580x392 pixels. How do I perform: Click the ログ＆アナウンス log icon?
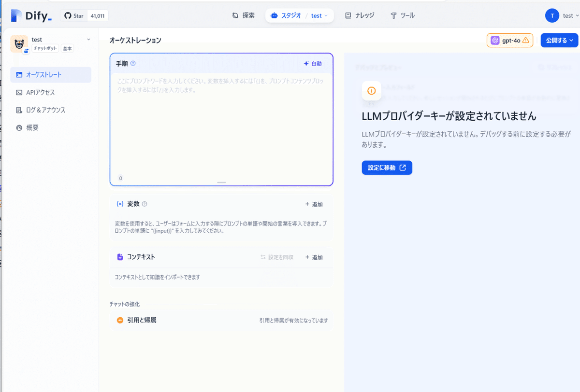[19, 110]
